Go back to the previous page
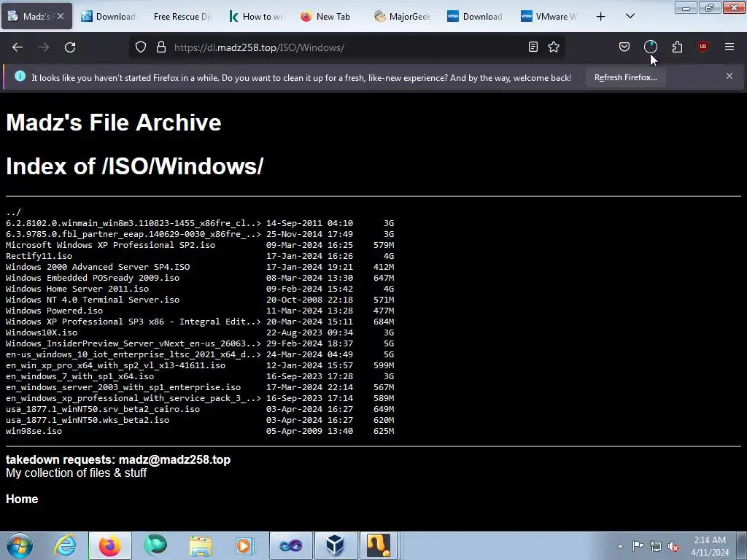 click(18, 47)
